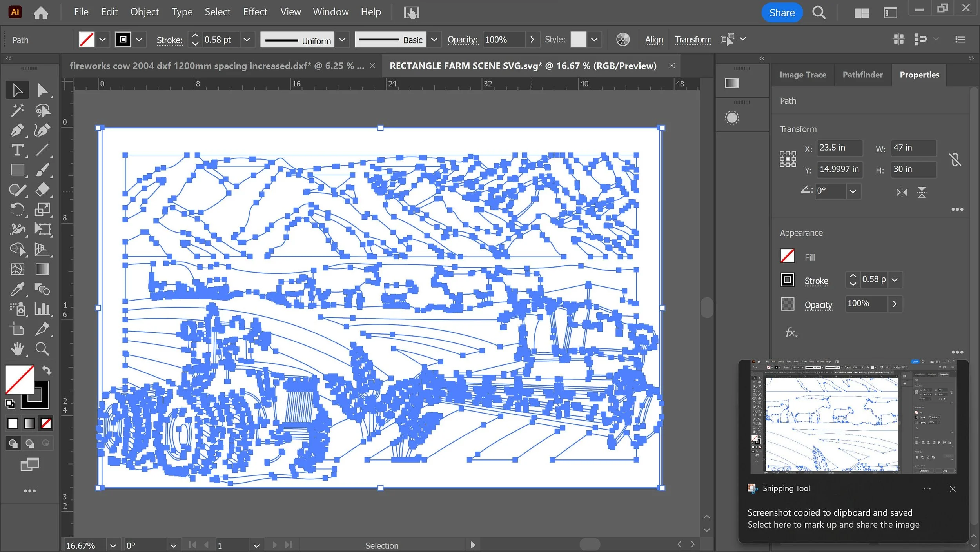Open the stroke weight dropdown
Viewport: 980px width, 552px height.
click(247, 40)
